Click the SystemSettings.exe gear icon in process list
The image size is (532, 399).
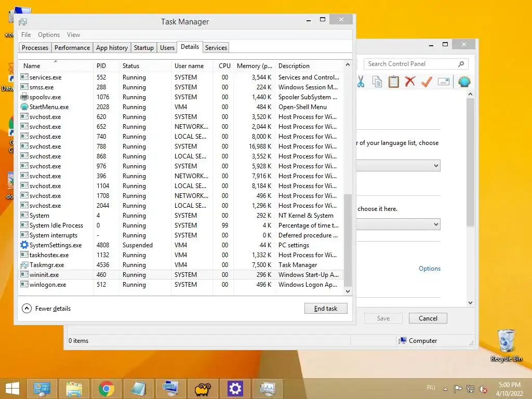click(24, 245)
